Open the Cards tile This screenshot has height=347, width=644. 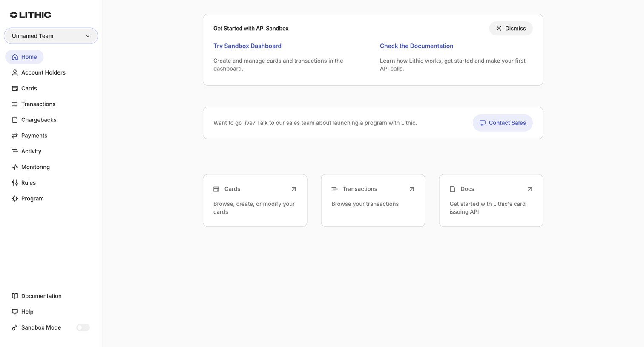[255, 200]
